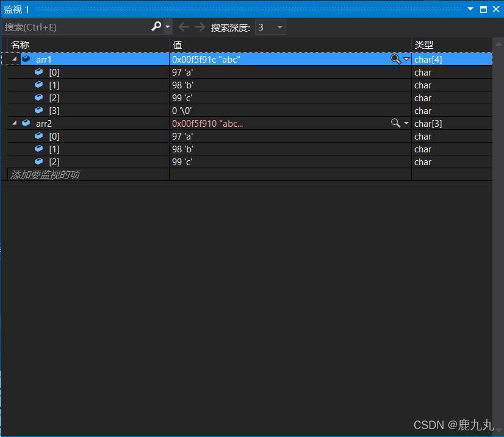Open the watch window options dropdown arrow
The height and width of the screenshot is (437, 504).
coord(470,9)
